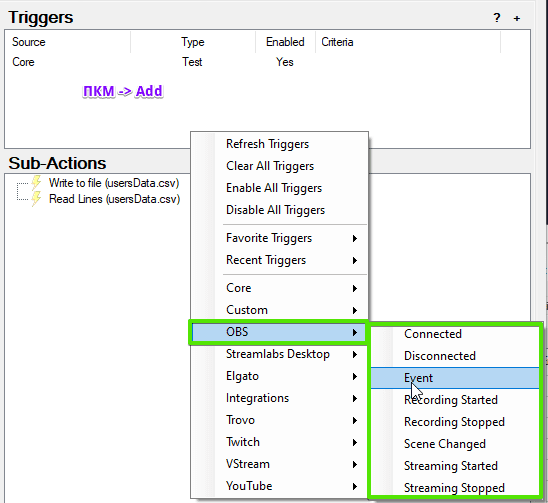The image size is (548, 503).
Task: Select the Recording Stopped trigger
Action: coord(455,422)
